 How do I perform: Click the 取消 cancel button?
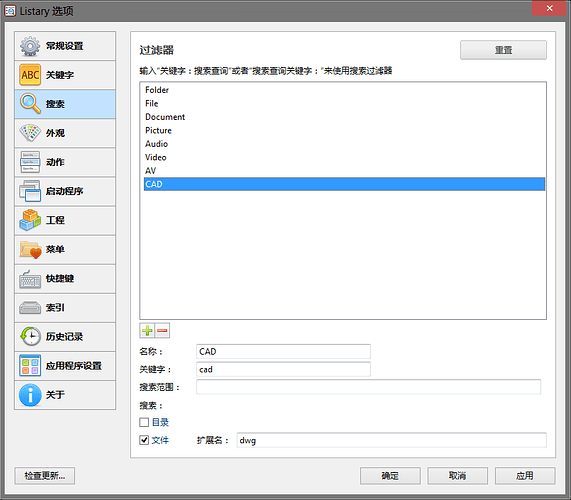(457, 476)
